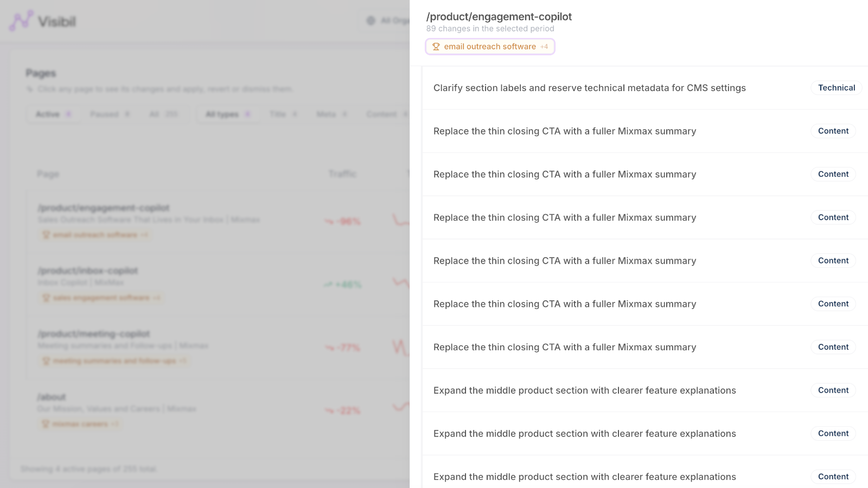Viewport: 868px width, 488px height.
Task: Click the Page column header
Action: tap(48, 174)
